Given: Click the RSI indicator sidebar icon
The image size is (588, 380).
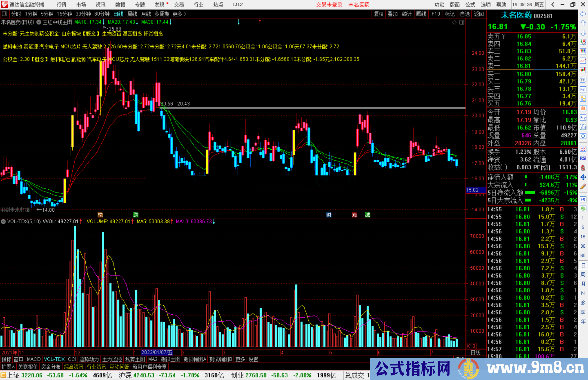Looking at the screenshot, I should pyautogui.click(x=583, y=158).
